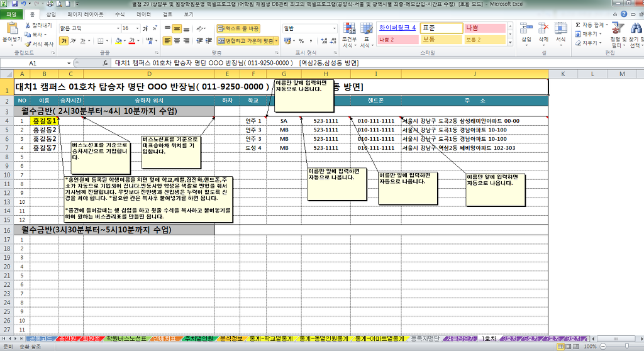This screenshot has width=644, height=351.
Task: Apply the 하이퍼링크 4 cell style
Action: [x=397, y=28]
